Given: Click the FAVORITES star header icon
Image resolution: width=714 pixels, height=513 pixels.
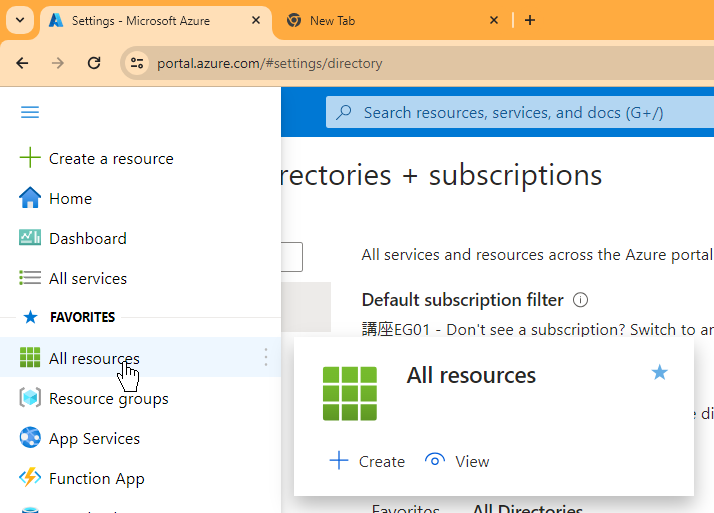Looking at the screenshot, I should (31, 317).
